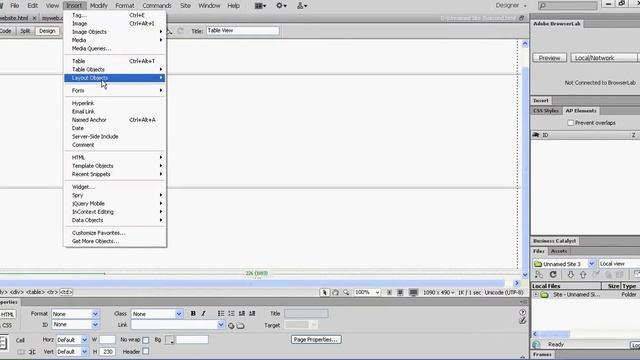Open the Layout Objects submenu

(115, 78)
